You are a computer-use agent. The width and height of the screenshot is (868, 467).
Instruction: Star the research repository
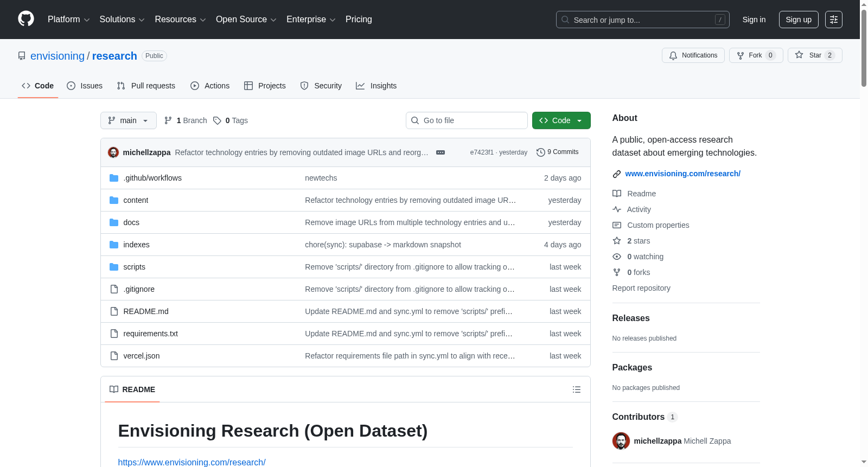815,55
